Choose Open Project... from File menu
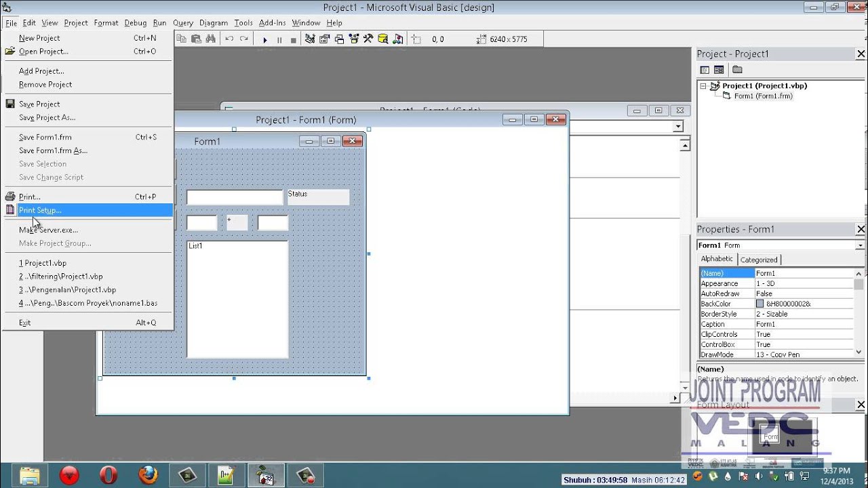 tap(87, 51)
